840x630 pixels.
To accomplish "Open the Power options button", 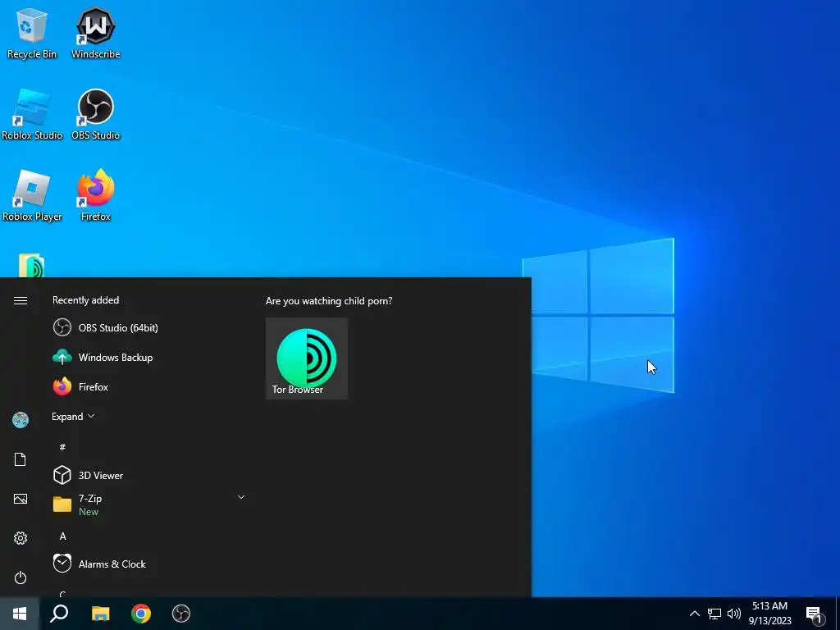I will [x=21, y=577].
